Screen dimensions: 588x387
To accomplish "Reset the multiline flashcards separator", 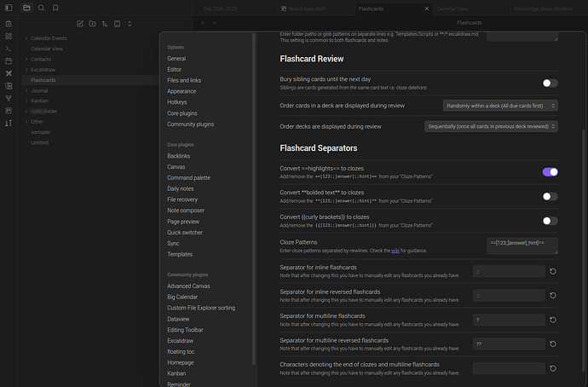I will pos(553,321).
